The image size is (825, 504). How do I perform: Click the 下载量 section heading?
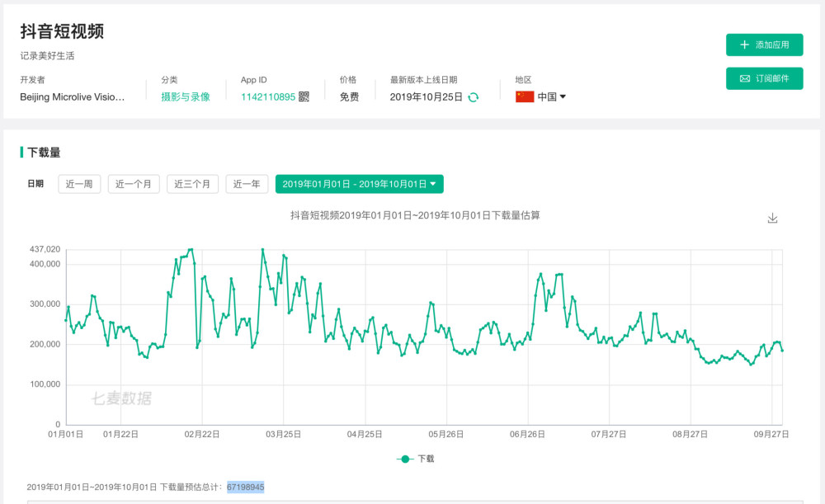pyautogui.click(x=44, y=153)
